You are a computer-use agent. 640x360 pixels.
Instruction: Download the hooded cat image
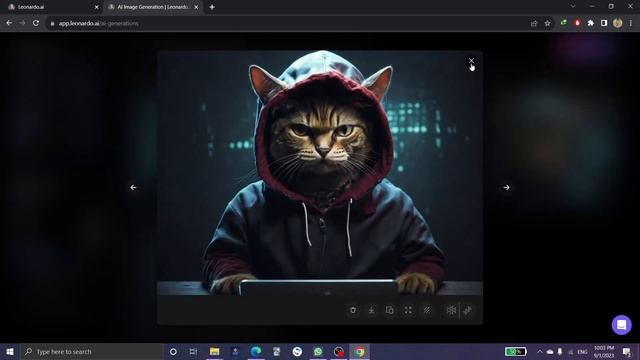pos(371,310)
